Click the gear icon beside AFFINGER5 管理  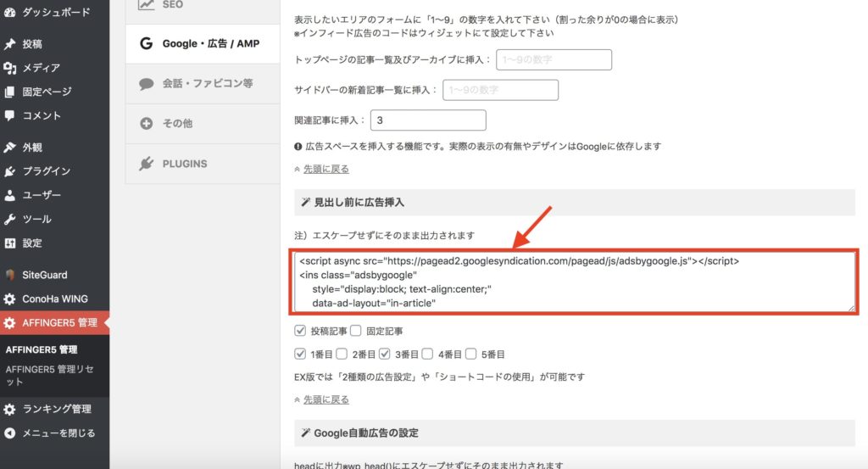click(x=9, y=323)
